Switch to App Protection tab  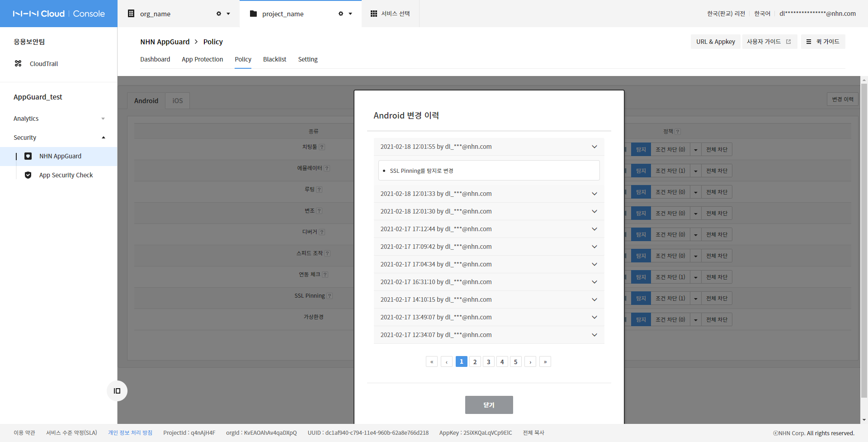(203, 59)
